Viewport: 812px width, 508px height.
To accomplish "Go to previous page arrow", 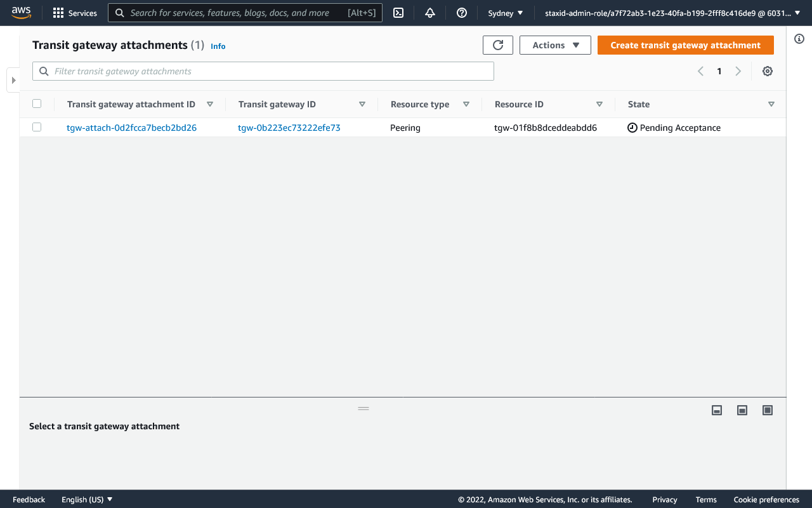I will tap(700, 71).
